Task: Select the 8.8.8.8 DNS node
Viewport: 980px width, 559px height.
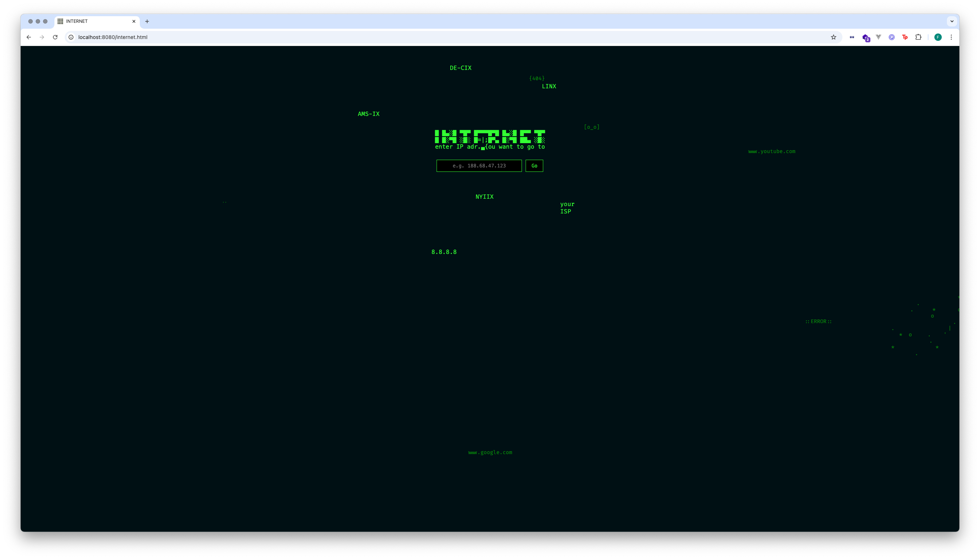Action: pos(444,251)
